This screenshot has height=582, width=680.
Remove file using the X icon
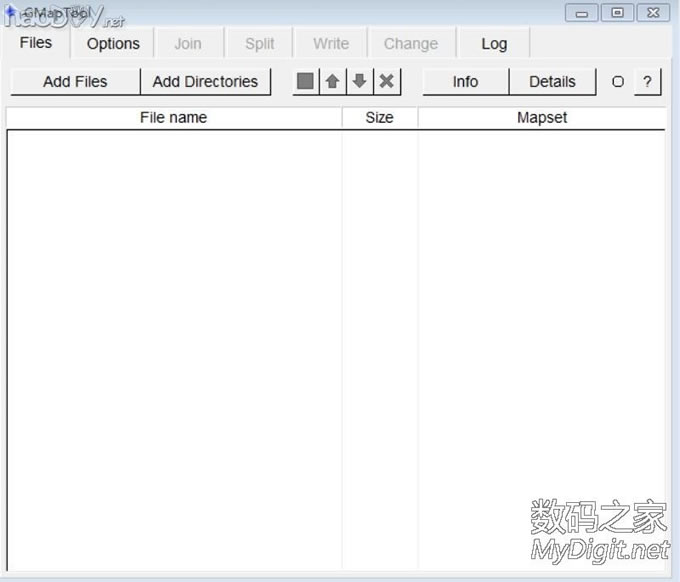coord(387,82)
